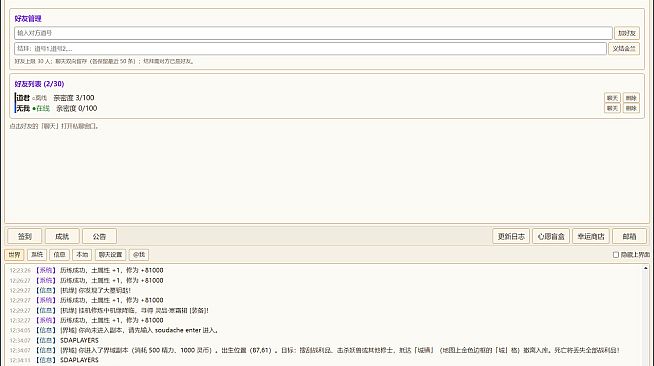Switch to the @我 mentions tab
654x366 pixels.
(x=139, y=255)
